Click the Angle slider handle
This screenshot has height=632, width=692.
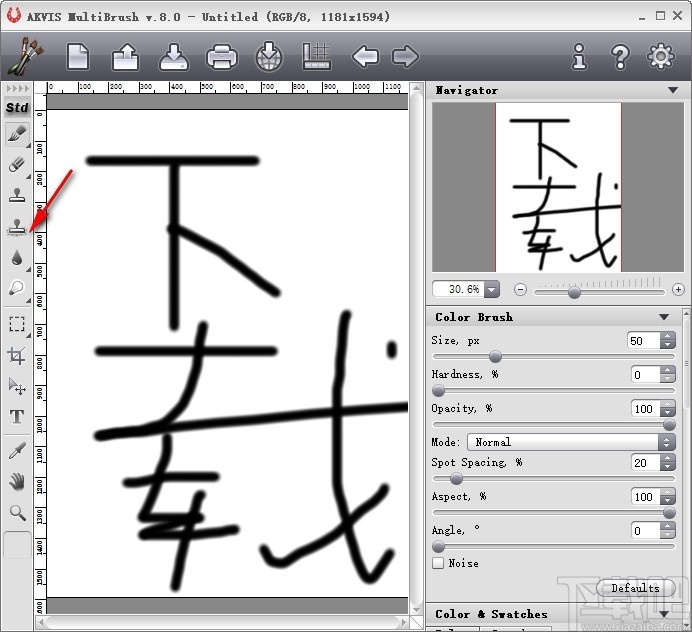coord(438,547)
